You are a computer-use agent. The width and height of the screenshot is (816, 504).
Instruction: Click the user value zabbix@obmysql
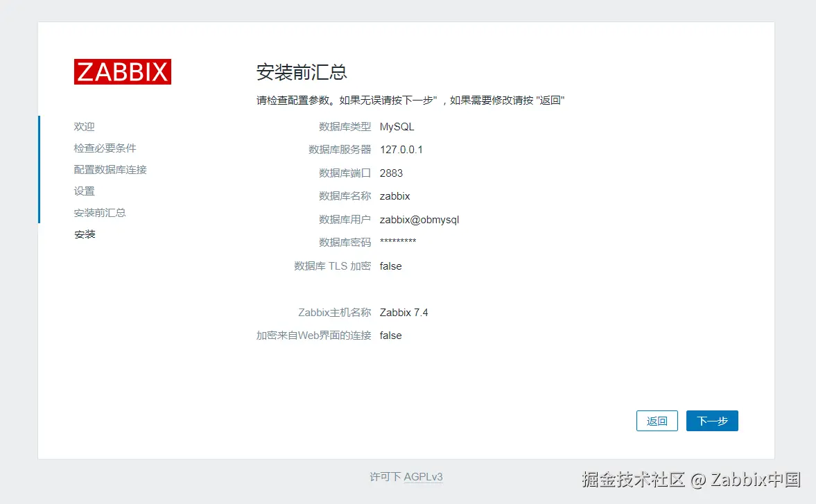click(x=419, y=220)
